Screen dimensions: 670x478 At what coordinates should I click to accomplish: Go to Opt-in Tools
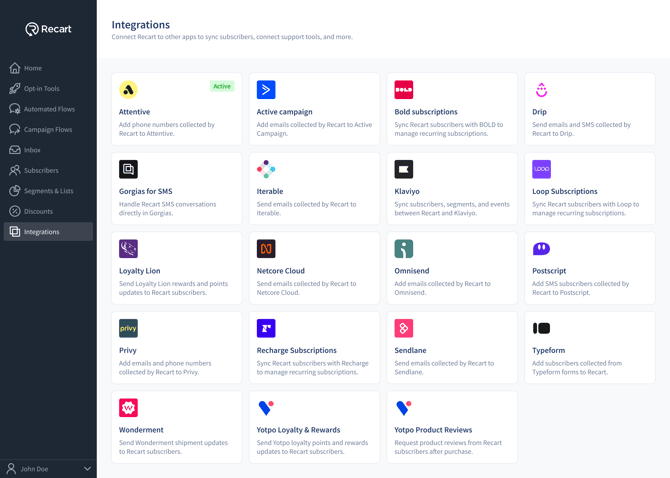(x=48, y=88)
